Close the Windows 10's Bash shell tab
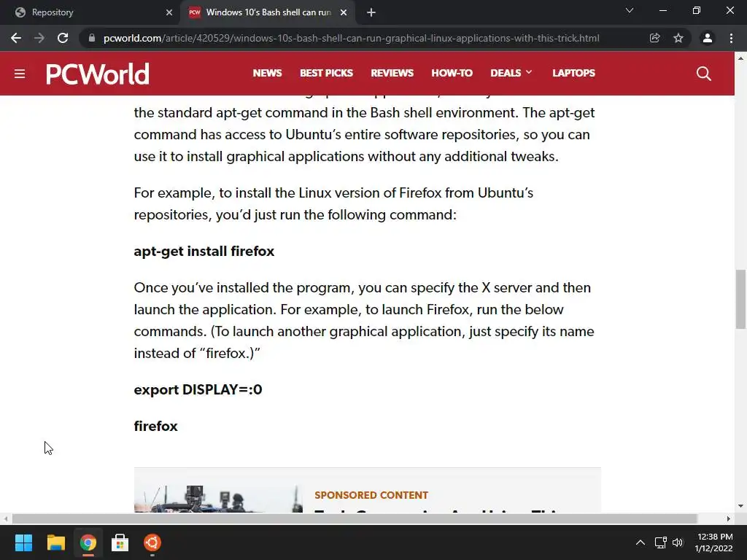747x560 pixels. click(x=344, y=12)
